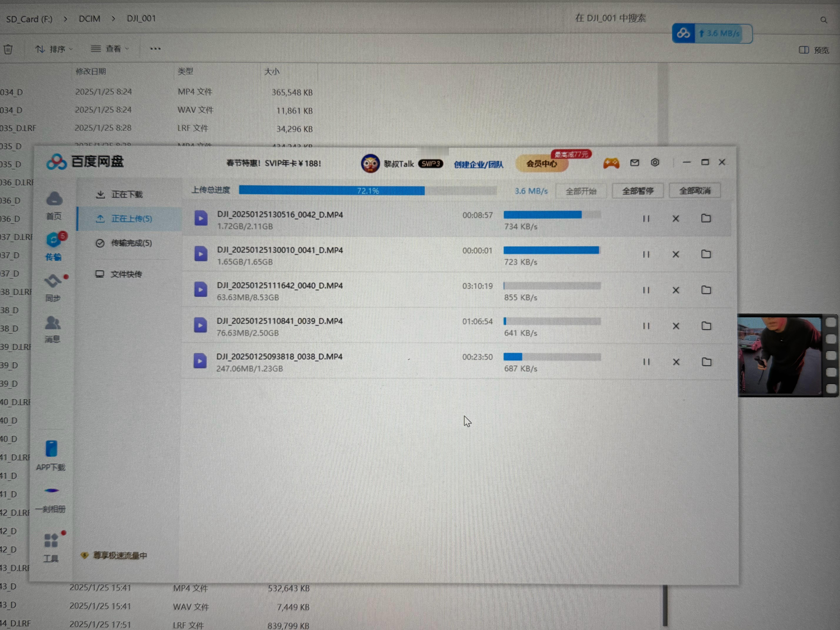Cancel upload of DJI_20250125110841_0039_D.MP4
Screen dimensions: 840x630
676,326
